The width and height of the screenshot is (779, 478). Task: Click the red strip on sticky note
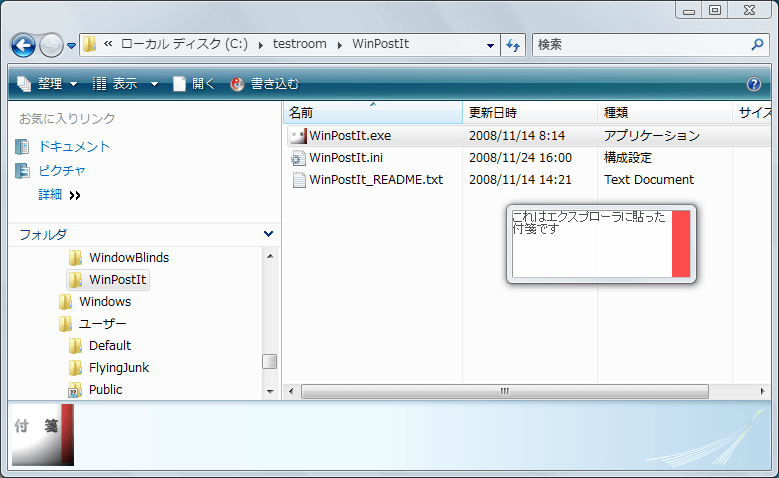tap(681, 243)
